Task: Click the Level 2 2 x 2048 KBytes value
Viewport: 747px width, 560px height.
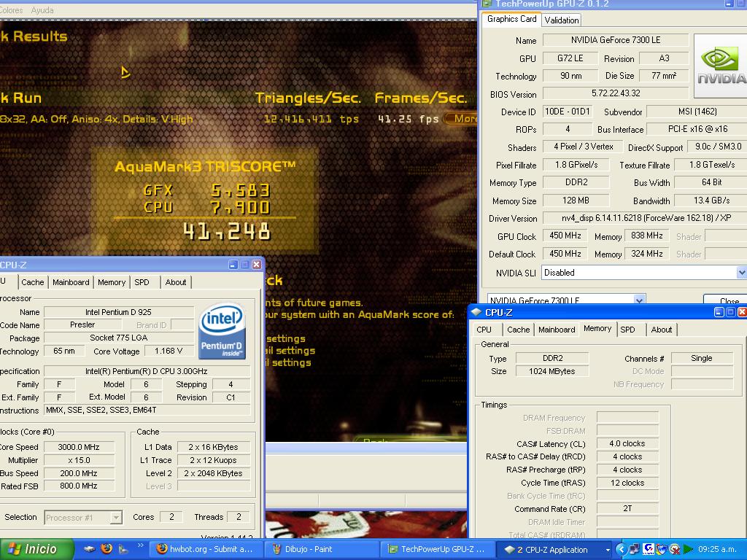Action: [x=214, y=473]
